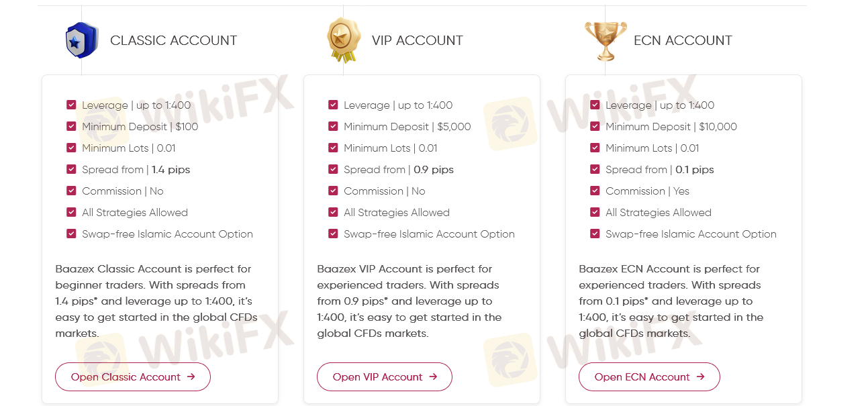This screenshot has width=868, height=406.
Task: Open Classic Account button
Action: coord(126,377)
